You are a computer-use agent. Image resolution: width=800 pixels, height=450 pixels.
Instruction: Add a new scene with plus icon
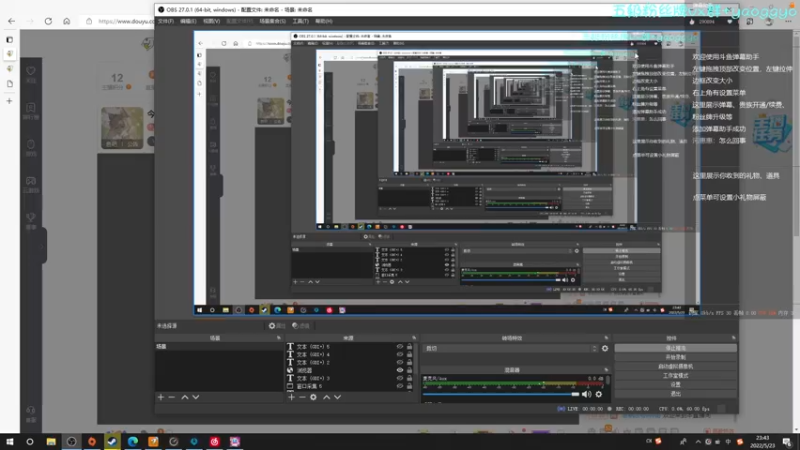[161, 397]
